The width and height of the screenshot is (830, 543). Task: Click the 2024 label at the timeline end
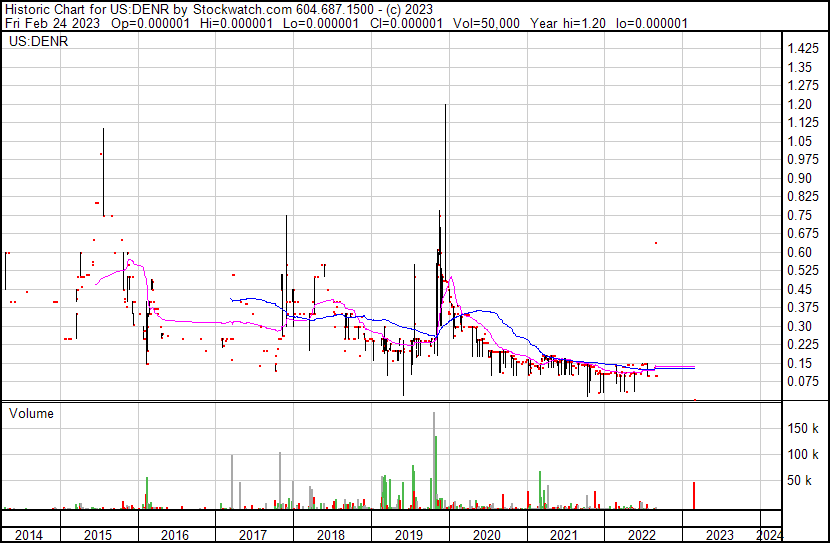[x=770, y=535]
